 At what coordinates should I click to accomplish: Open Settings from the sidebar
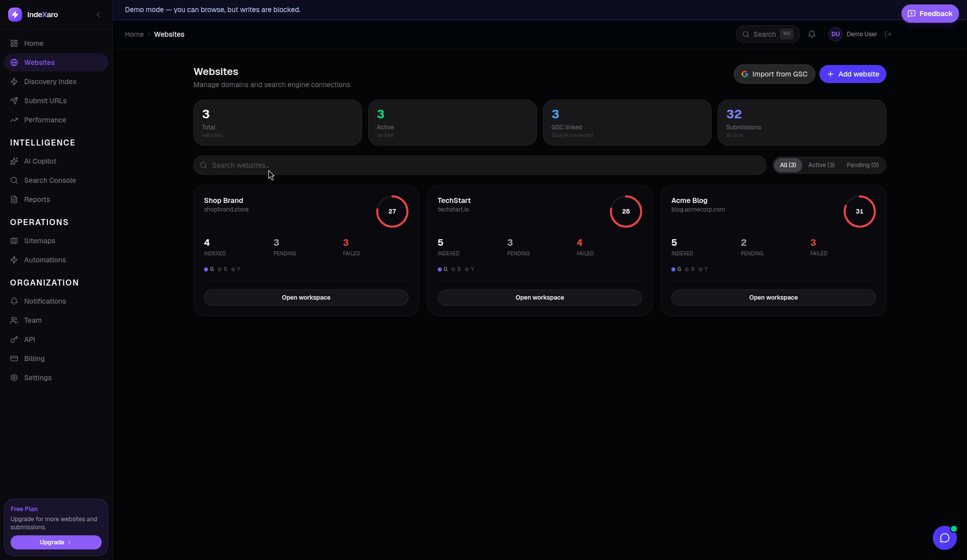56,378
